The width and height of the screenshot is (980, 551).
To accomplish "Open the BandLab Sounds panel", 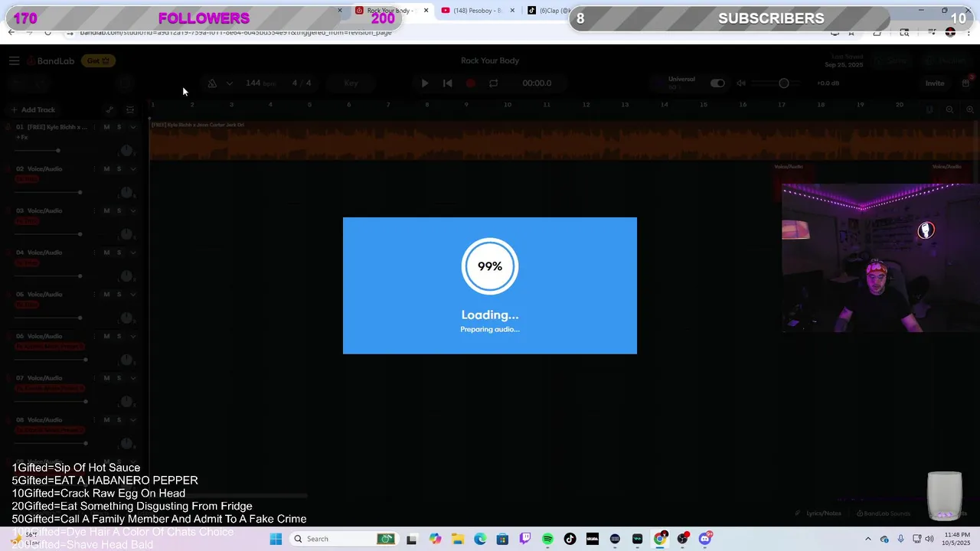I will click(x=884, y=514).
